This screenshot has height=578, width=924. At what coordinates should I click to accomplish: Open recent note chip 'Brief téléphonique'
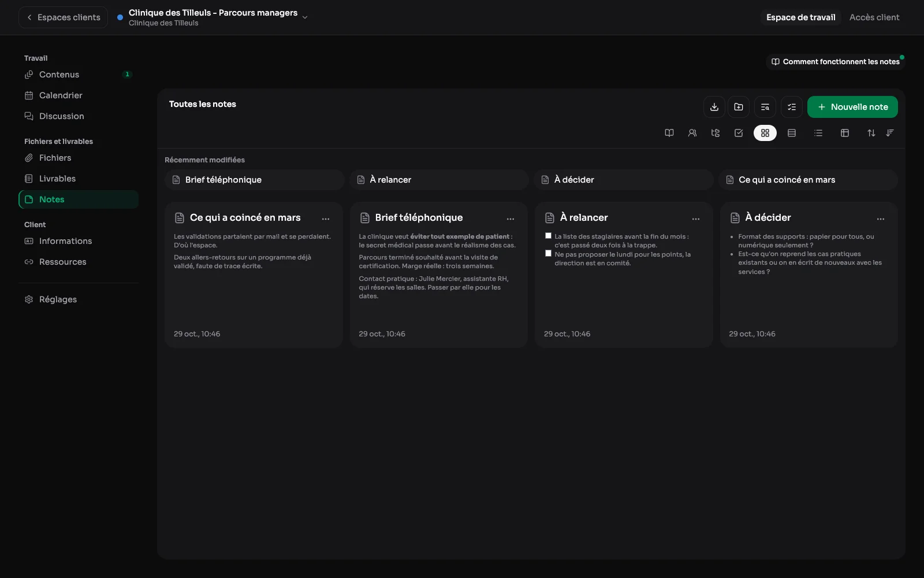pos(255,180)
